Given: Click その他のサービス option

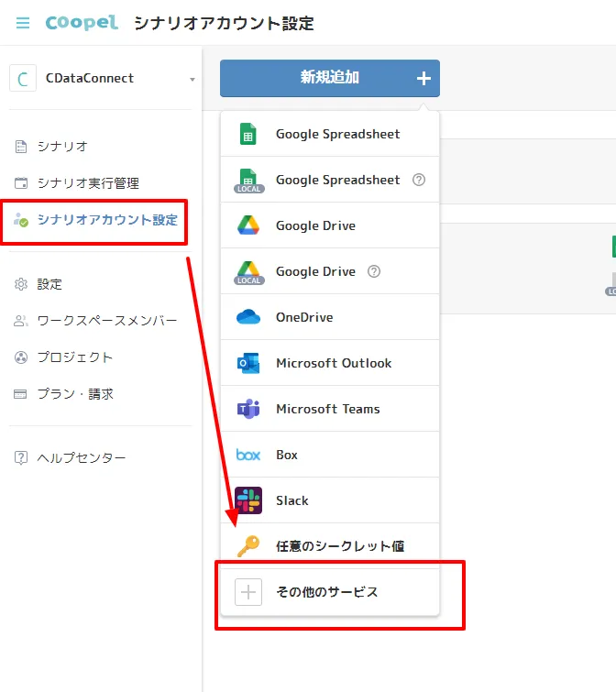Looking at the screenshot, I should (x=327, y=592).
